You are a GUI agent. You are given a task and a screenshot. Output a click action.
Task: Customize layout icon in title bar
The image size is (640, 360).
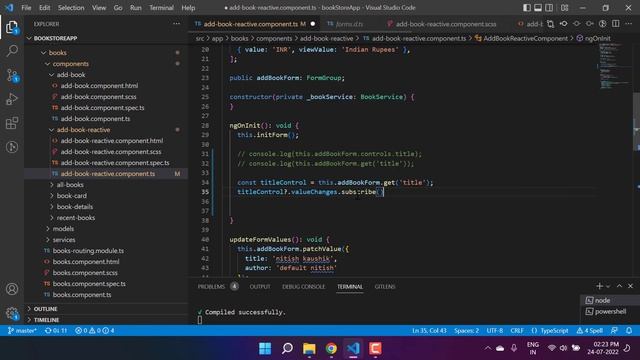click(564, 8)
